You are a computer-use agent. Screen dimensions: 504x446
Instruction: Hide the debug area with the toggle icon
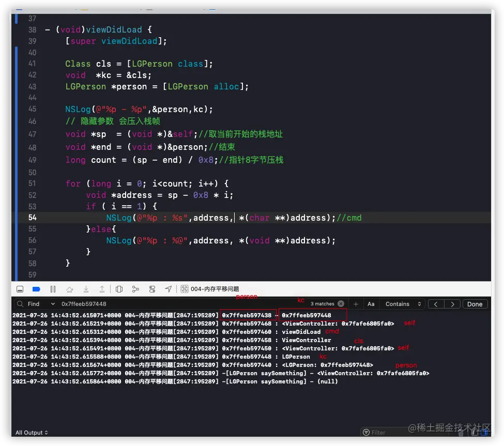click(20, 289)
